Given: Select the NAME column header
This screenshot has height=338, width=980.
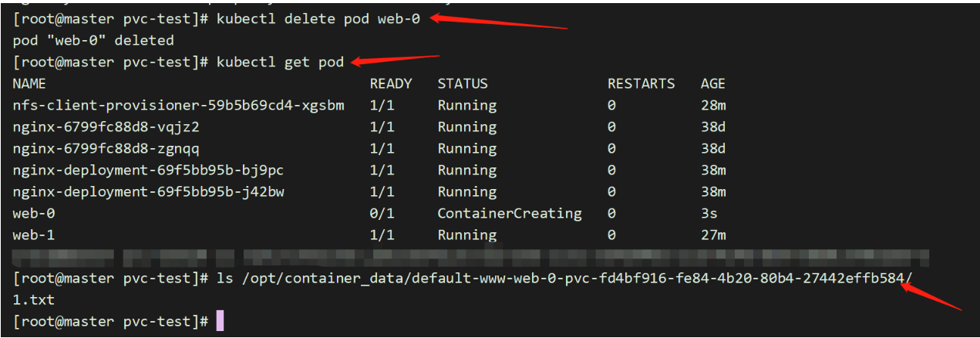Looking at the screenshot, I should 29,83.
